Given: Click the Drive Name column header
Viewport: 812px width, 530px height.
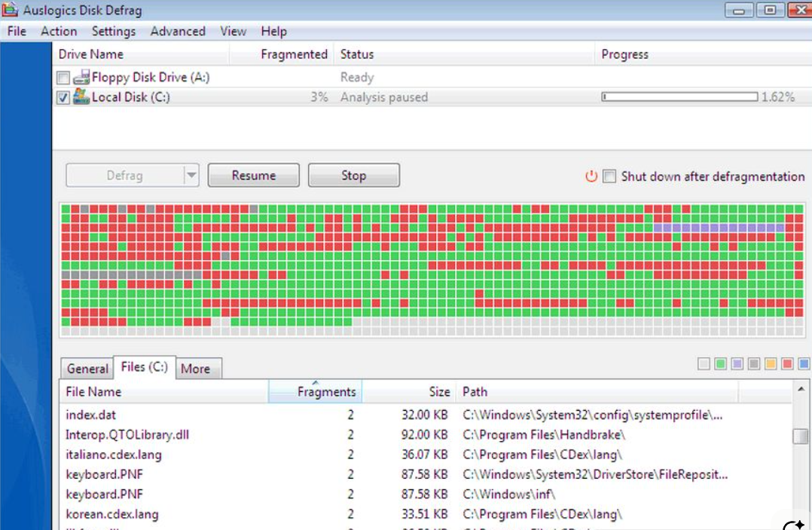Looking at the screenshot, I should (141, 54).
